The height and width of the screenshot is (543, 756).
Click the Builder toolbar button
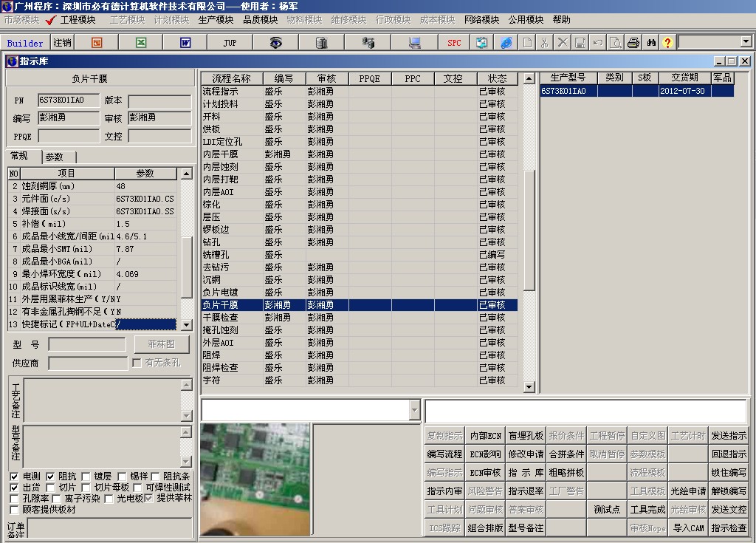[25, 43]
